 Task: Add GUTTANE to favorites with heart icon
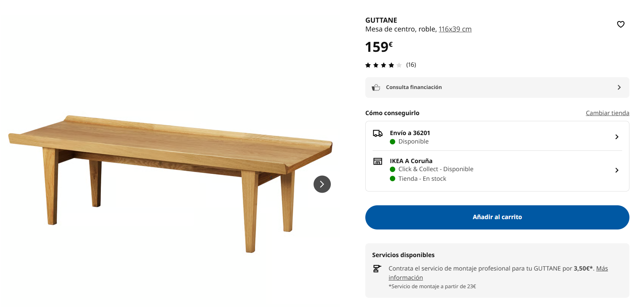pyautogui.click(x=621, y=25)
